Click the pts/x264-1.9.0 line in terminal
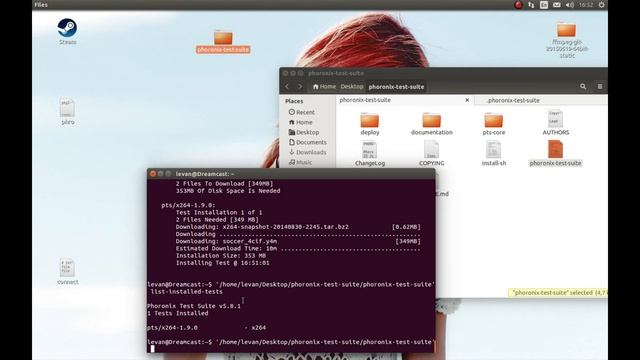 point(207,327)
